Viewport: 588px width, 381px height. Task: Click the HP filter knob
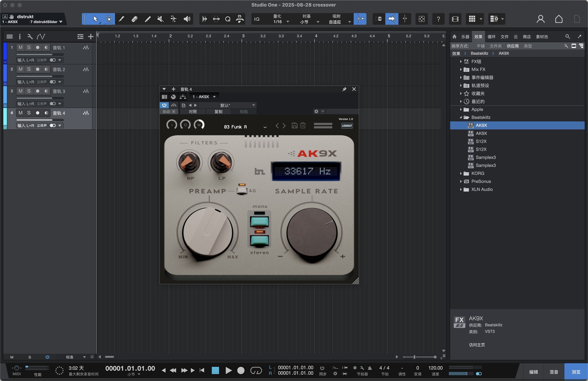pos(190,162)
